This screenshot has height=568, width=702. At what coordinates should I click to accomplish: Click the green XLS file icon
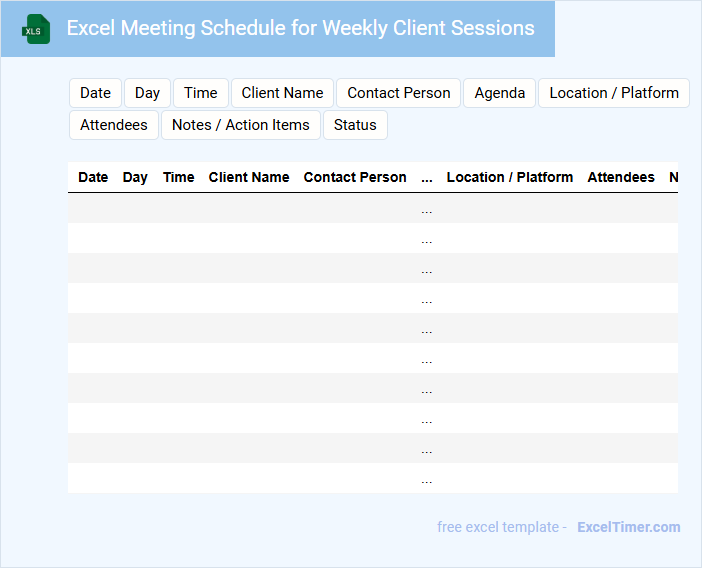click(37, 29)
